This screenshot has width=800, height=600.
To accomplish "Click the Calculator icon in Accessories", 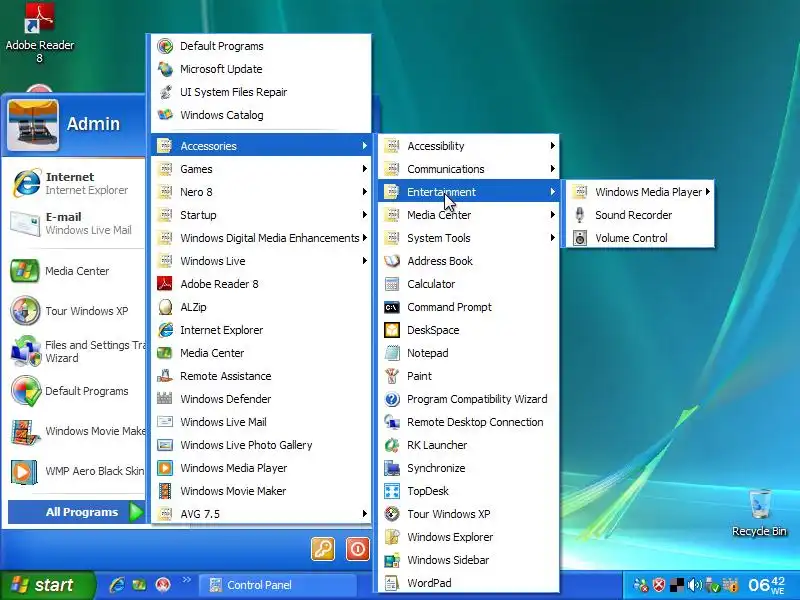I will coord(392,284).
